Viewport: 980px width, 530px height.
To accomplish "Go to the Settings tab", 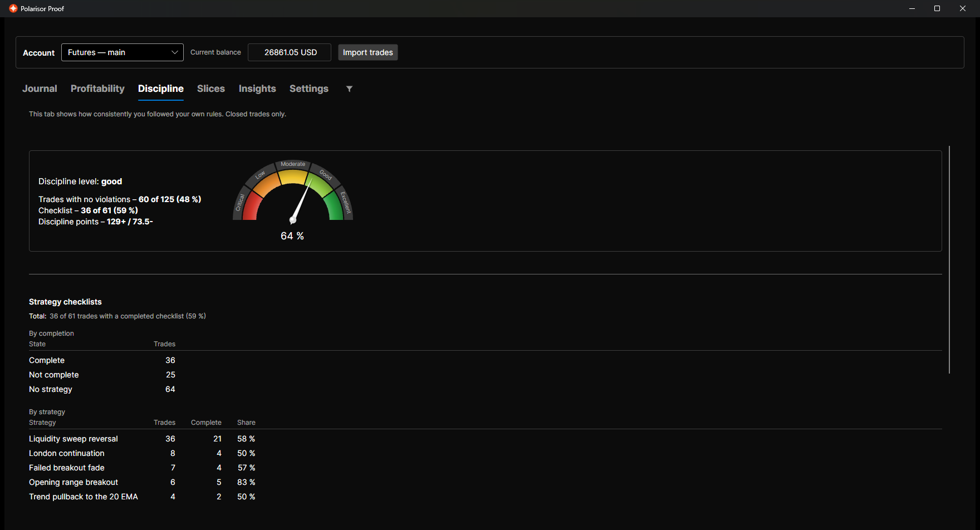I will point(309,89).
